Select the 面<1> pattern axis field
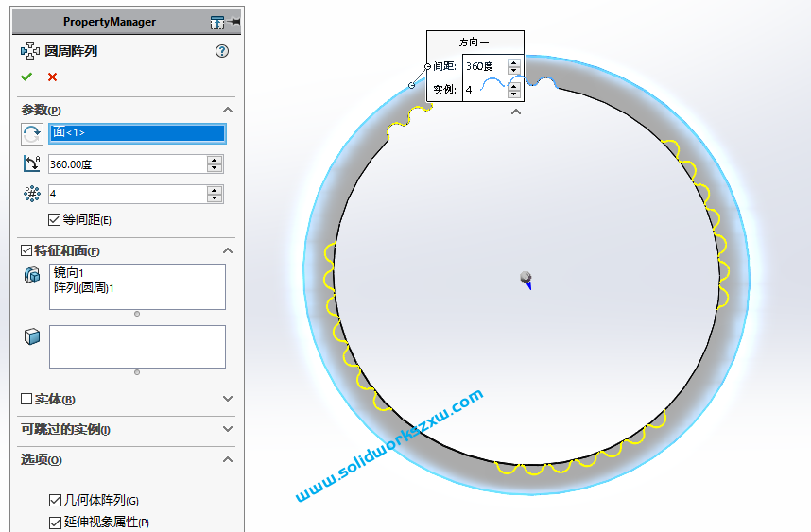The image size is (811, 532). [137, 133]
